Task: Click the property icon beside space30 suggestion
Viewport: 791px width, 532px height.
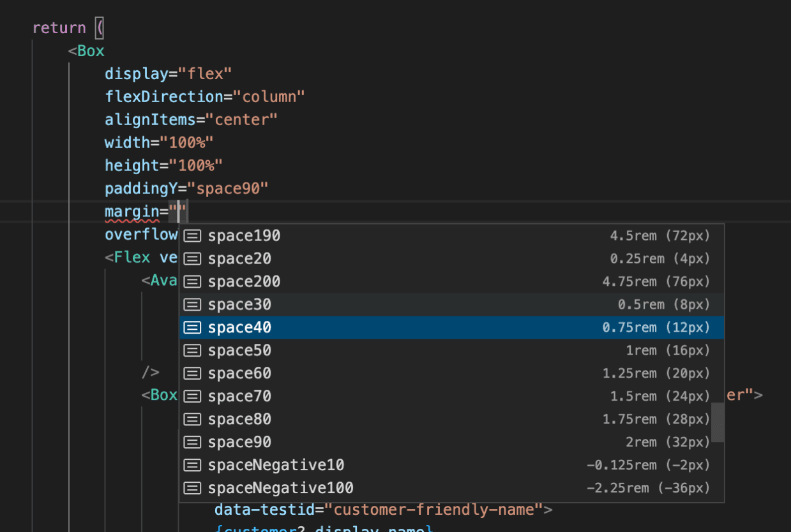Action: (192, 304)
